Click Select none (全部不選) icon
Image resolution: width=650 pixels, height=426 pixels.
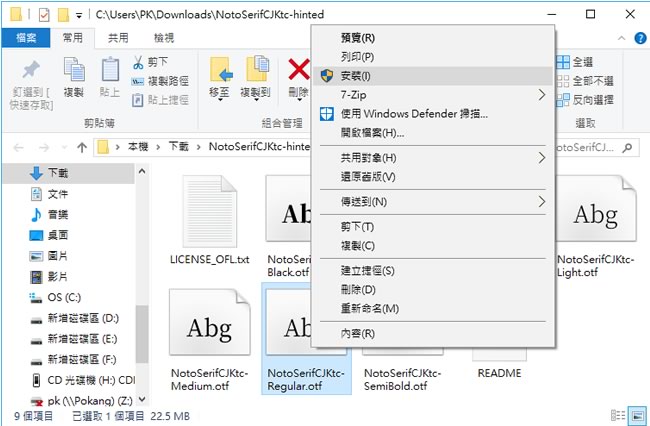pyautogui.click(x=563, y=81)
